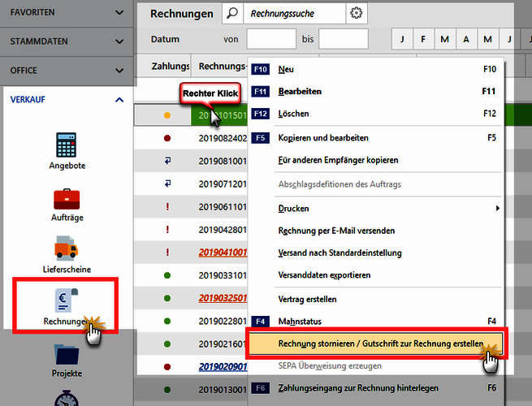Click blue arrow status icon for 2019081001

(167, 161)
